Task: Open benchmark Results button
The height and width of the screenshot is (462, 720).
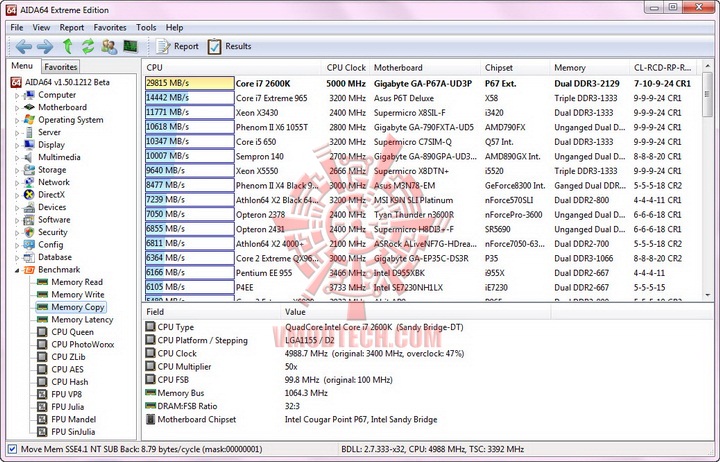Action: point(229,46)
